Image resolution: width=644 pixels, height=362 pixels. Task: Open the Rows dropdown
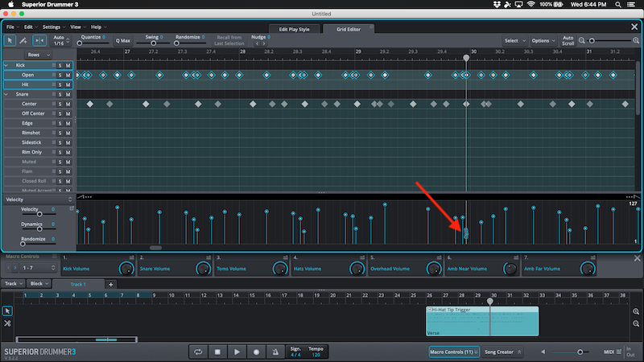(38, 55)
